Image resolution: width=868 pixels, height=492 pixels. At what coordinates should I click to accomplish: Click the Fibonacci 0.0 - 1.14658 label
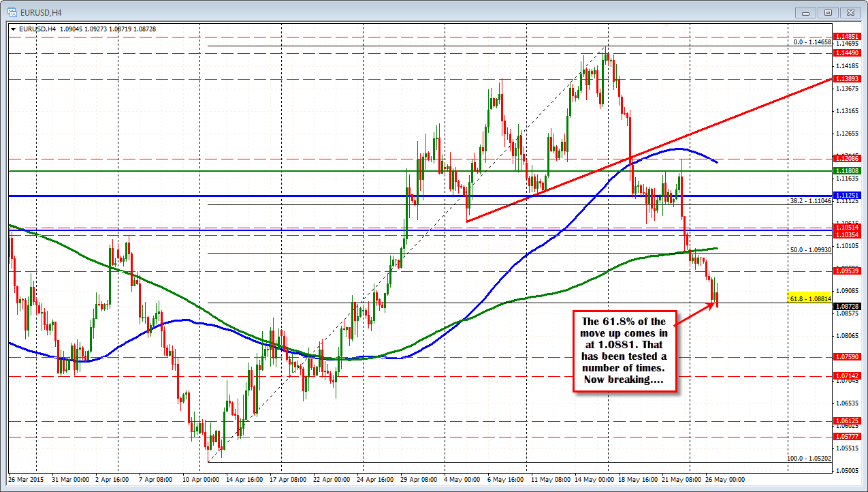pos(813,42)
